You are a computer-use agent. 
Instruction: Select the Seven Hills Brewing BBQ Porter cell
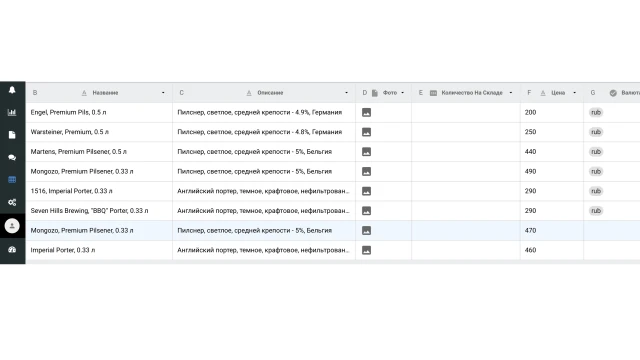click(99, 211)
